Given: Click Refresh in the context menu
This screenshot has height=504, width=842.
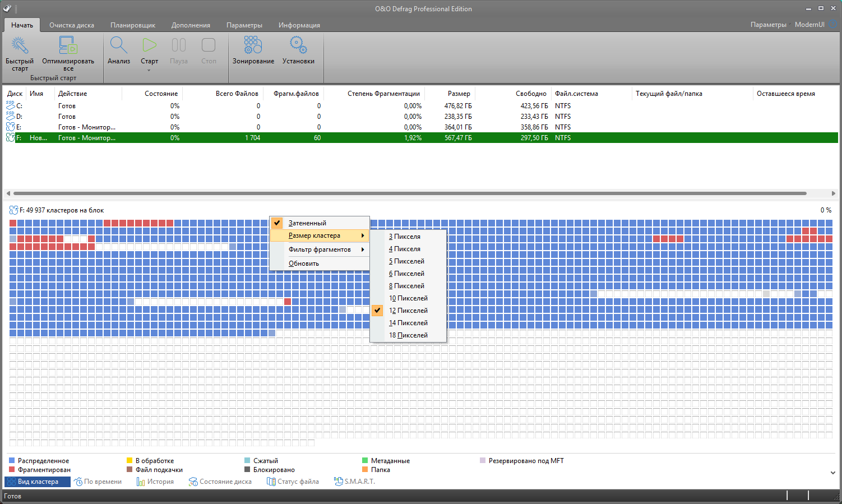Looking at the screenshot, I should point(304,263).
